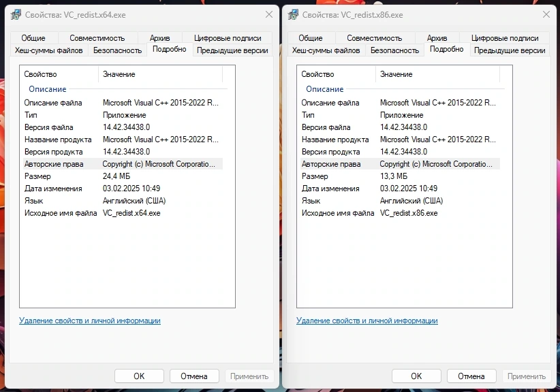Open Архив tab in x64 window
The image size is (560, 392).
159,38
